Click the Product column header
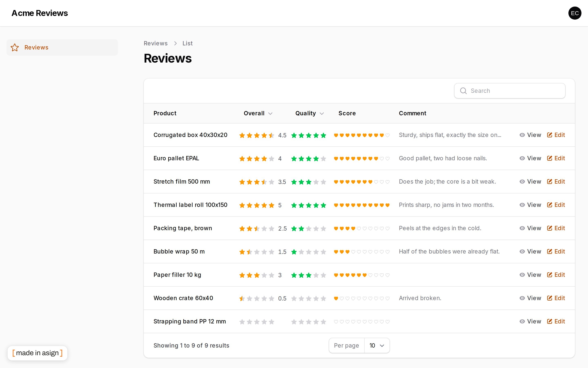588x368 pixels. (x=165, y=113)
